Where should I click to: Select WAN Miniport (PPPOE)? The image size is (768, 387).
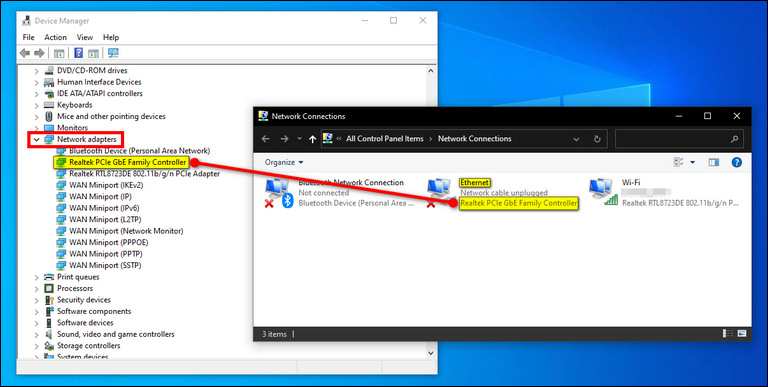click(x=109, y=242)
